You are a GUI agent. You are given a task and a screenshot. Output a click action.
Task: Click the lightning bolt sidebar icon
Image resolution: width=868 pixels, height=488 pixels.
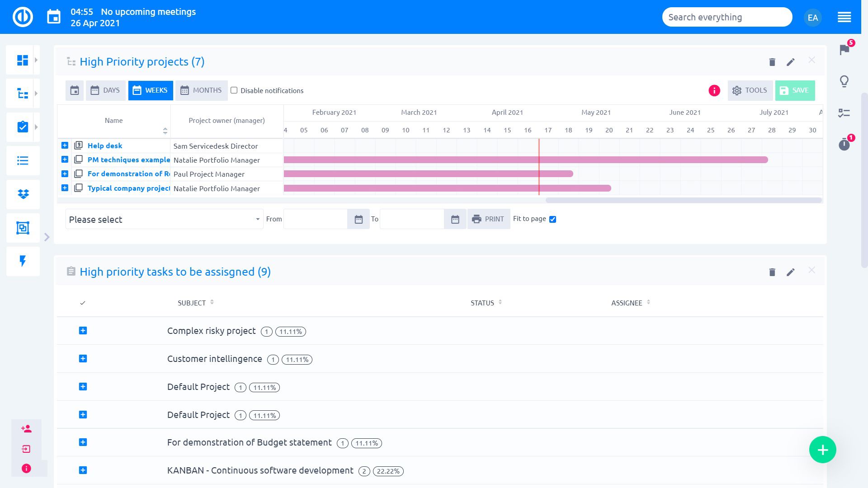[x=23, y=261]
